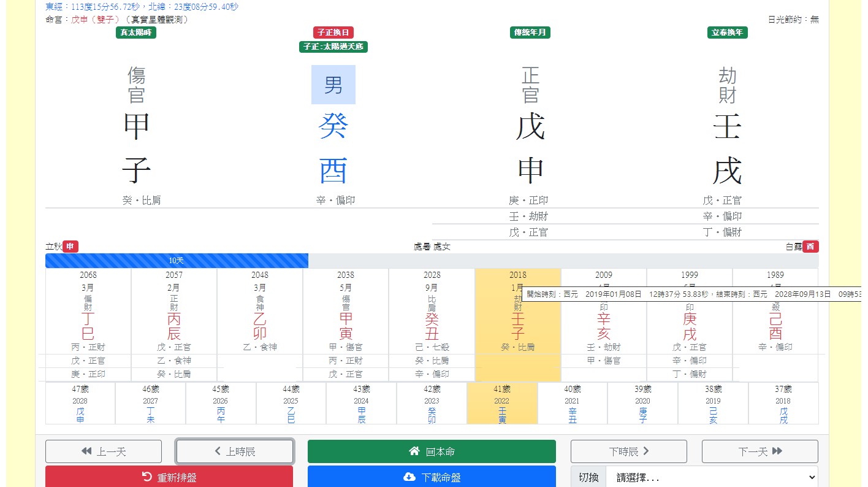868x487 pixels.
Task: Select the 2028 癸丑 luck pillar
Action: (x=432, y=325)
